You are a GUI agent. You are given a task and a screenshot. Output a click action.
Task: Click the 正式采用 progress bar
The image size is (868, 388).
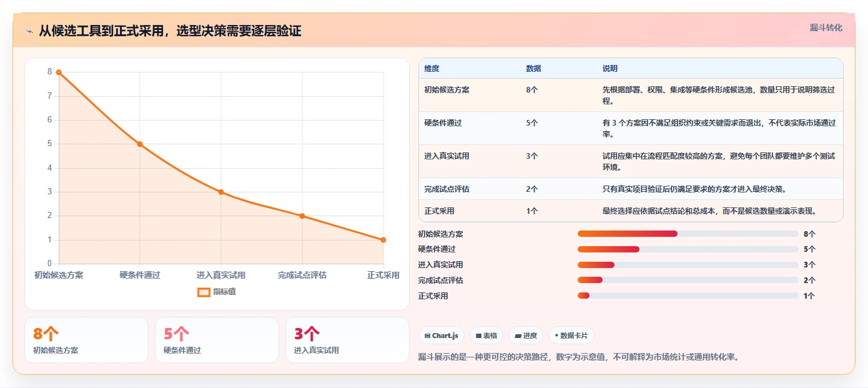coord(688,296)
